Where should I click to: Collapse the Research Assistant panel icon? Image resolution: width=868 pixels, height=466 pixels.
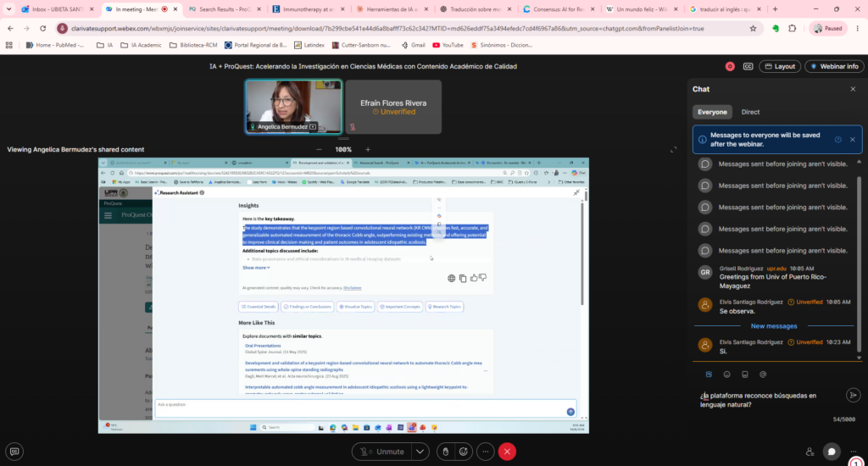coord(576,192)
